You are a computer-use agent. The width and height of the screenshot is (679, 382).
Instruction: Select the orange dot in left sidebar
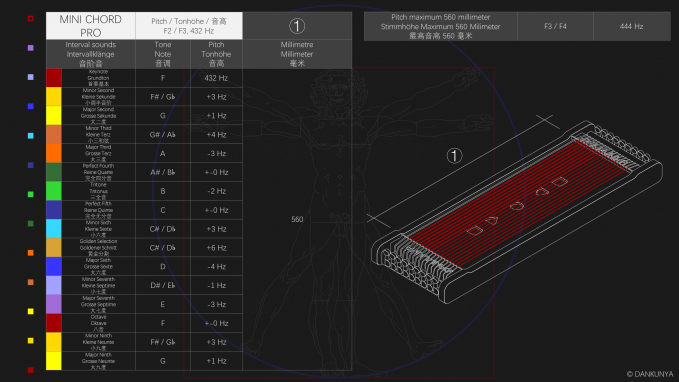31,253
